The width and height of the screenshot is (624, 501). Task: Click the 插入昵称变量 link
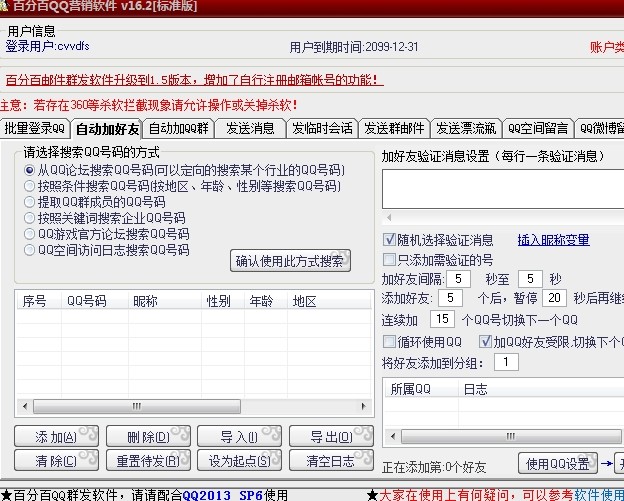click(x=553, y=240)
